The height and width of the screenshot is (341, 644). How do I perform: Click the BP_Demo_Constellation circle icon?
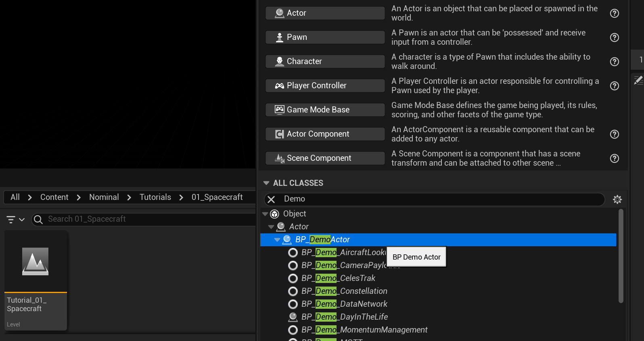click(x=293, y=291)
